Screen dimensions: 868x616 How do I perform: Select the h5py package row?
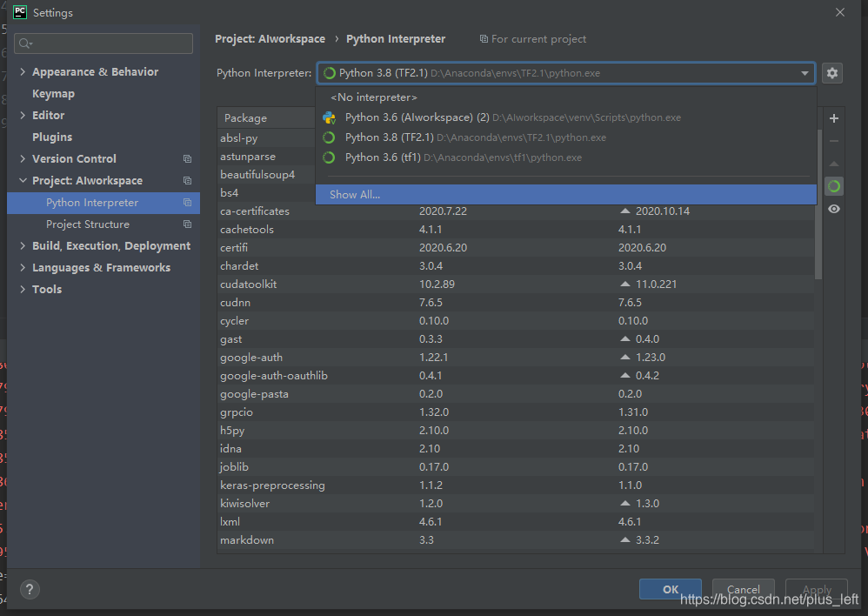[x=516, y=431]
